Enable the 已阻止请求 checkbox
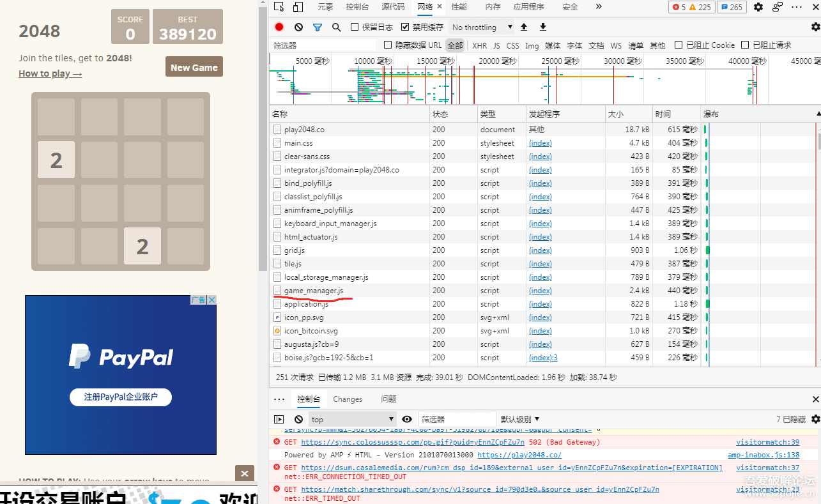821x504 pixels. [x=745, y=45]
